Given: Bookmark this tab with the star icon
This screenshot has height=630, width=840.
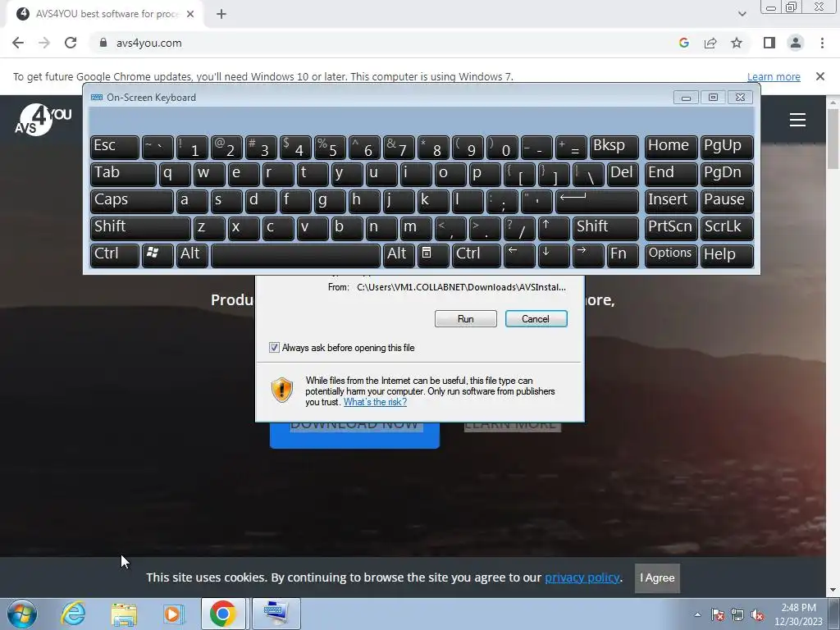Looking at the screenshot, I should pos(737,43).
